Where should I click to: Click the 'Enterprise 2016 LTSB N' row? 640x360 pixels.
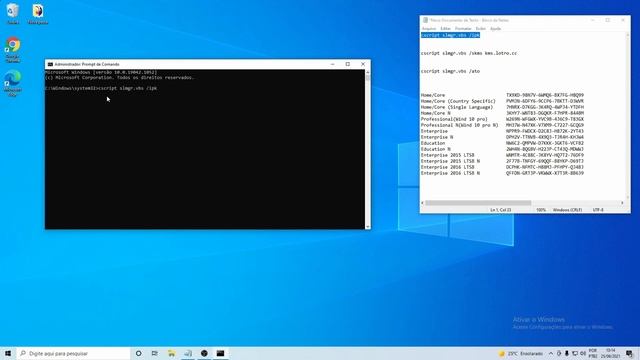click(502, 173)
